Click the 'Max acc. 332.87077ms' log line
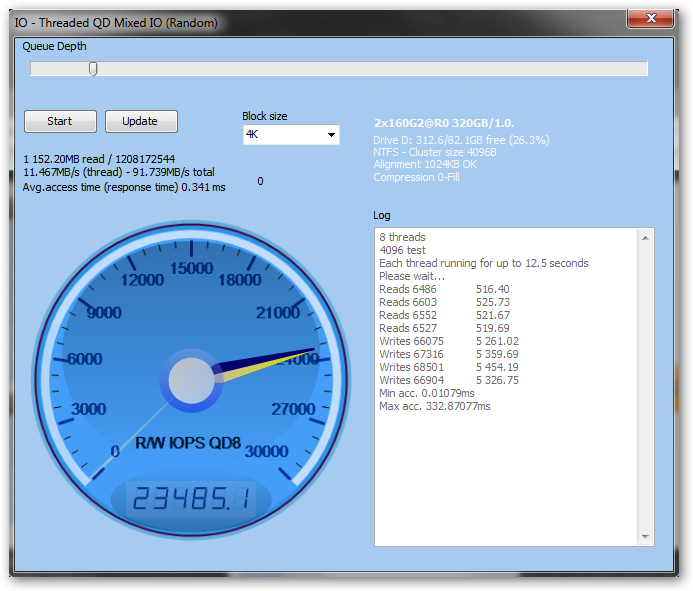This screenshot has width=693, height=591. click(434, 406)
